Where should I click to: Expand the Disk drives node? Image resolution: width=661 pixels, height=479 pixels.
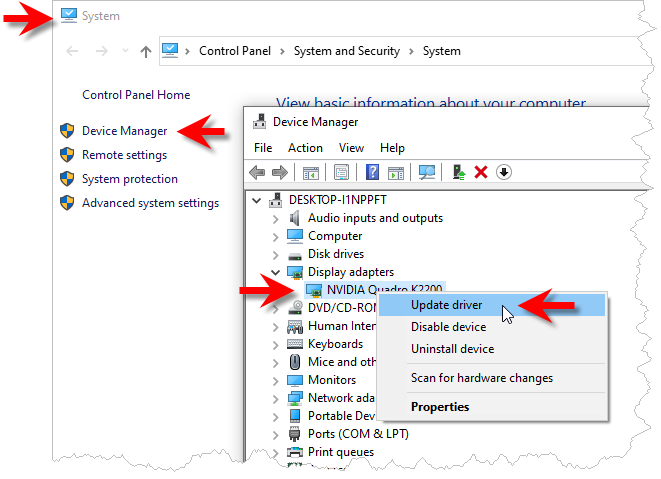[275, 255]
